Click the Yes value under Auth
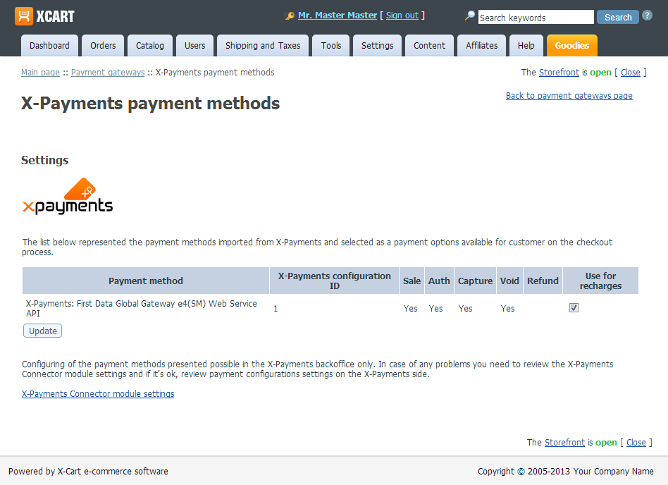 436,309
